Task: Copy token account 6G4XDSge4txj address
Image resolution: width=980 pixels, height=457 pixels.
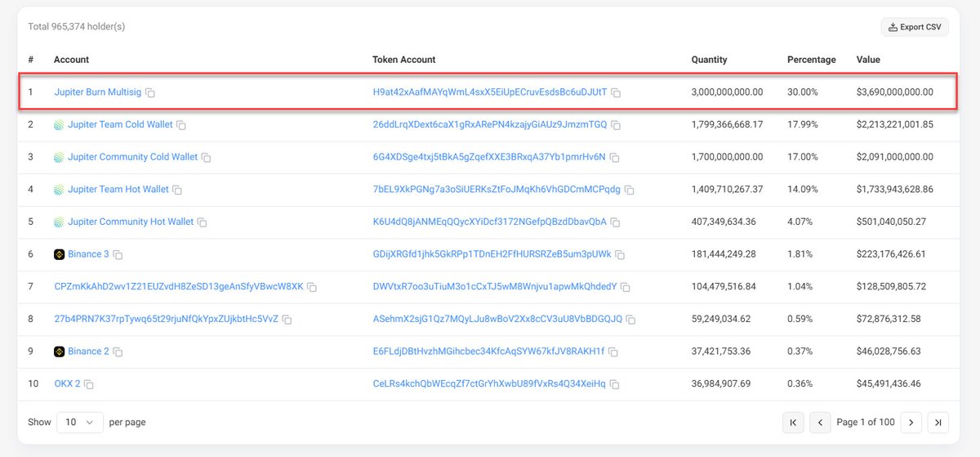Action: click(x=614, y=158)
